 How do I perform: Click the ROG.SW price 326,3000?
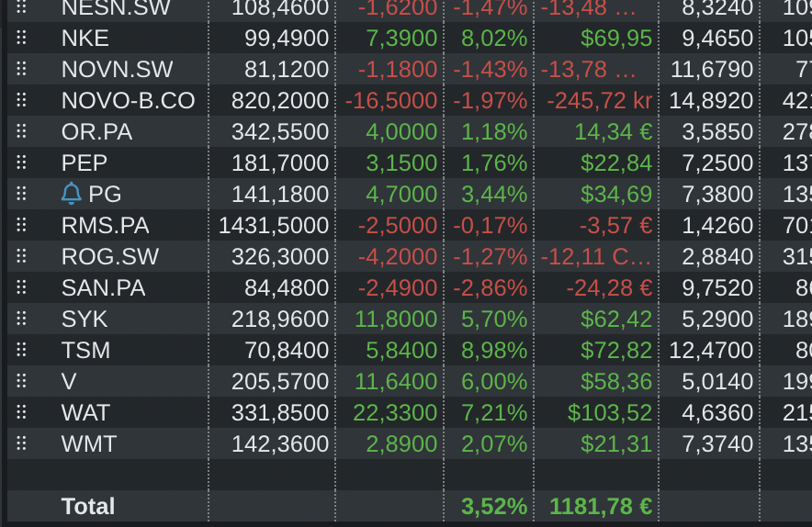tap(280, 257)
